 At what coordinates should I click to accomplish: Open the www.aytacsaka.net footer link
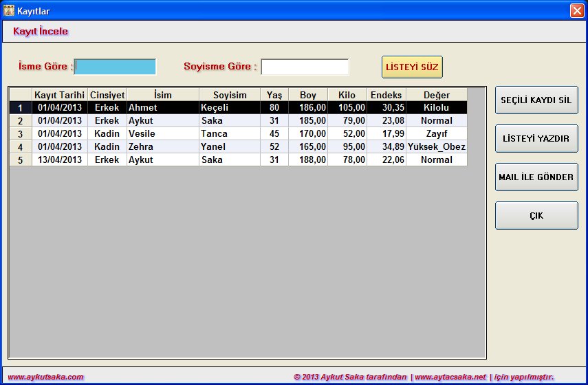(450, 377)
